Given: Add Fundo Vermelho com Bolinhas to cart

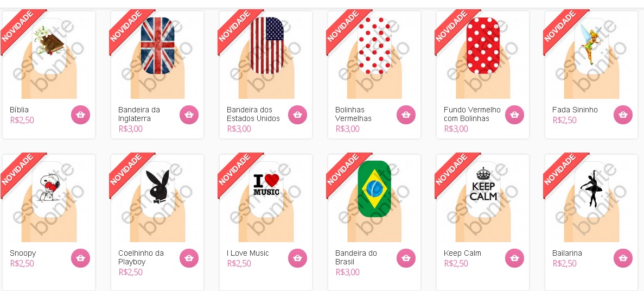Looking at the screenshot, I should (515, 115).
